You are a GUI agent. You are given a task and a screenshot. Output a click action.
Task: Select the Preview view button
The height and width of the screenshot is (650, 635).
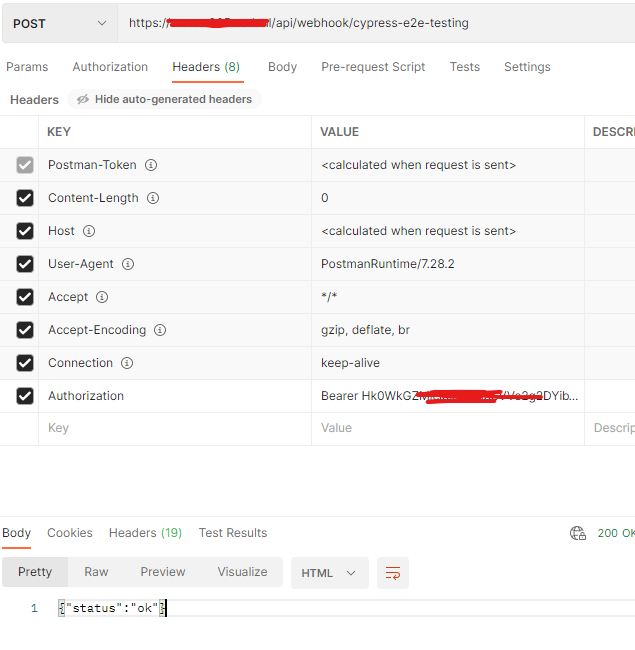[163, 572]
